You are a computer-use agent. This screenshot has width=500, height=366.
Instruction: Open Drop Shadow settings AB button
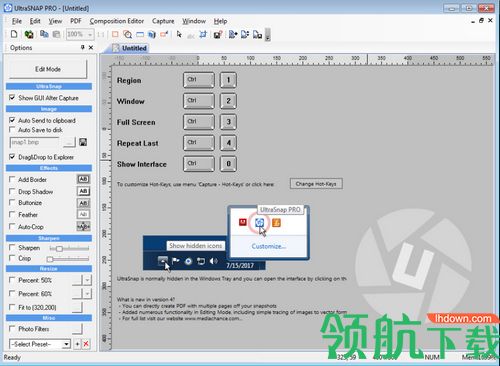(83, 191)
